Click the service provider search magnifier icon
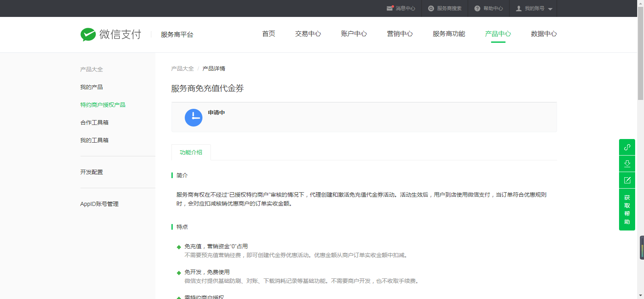The height and width of the screenshot is (299, 644). (x=431, y=8)
